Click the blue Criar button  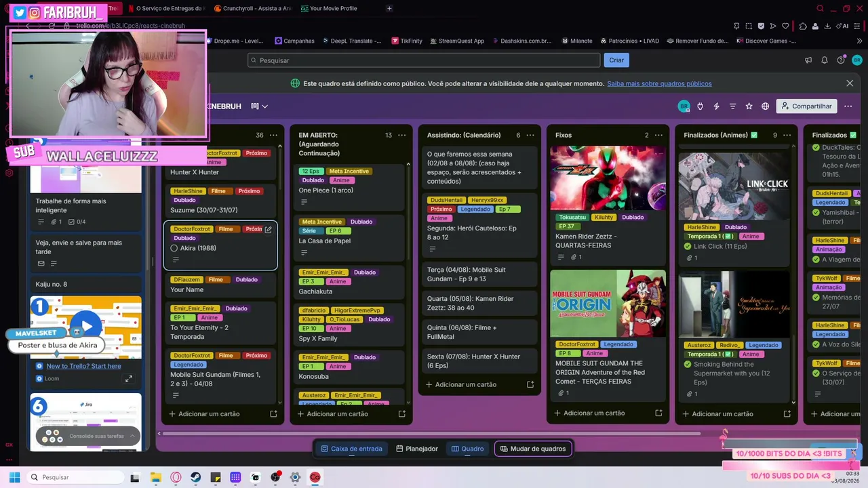click(616, 60)
